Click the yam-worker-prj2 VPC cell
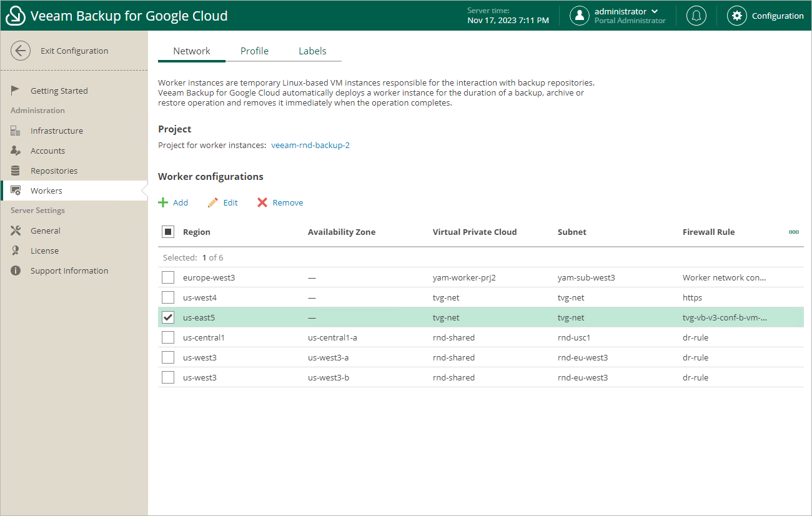 [464, 277]
